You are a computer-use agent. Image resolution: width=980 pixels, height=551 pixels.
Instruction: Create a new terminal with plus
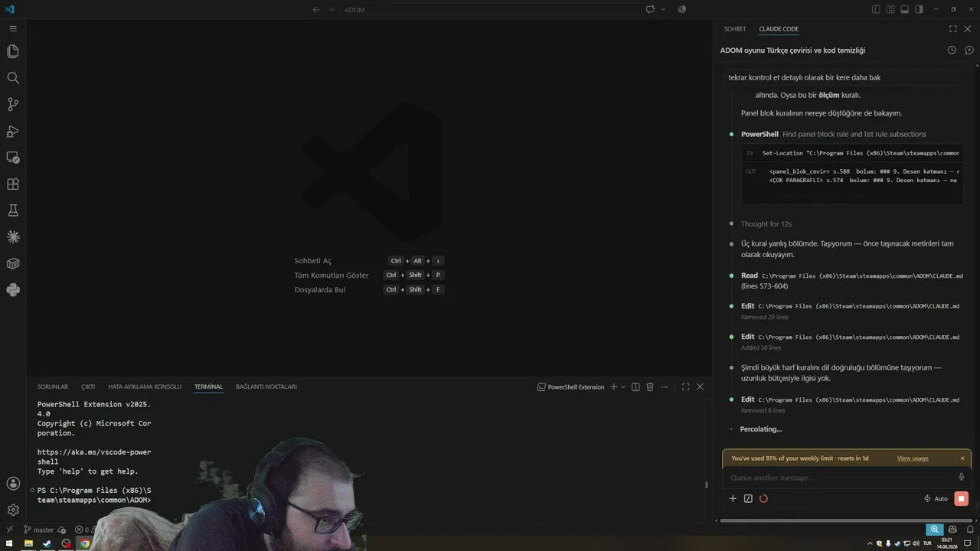tap(613, 387)
